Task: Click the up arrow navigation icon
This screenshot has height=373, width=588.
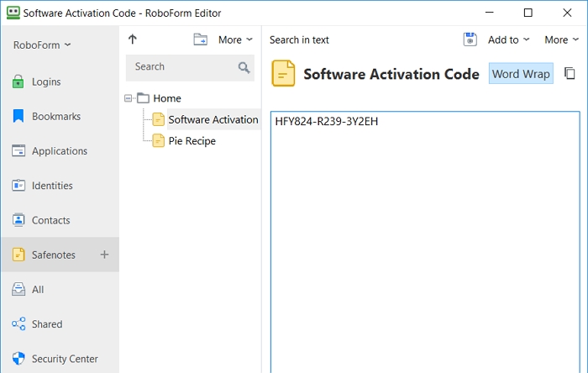Action: click(133, 39)
